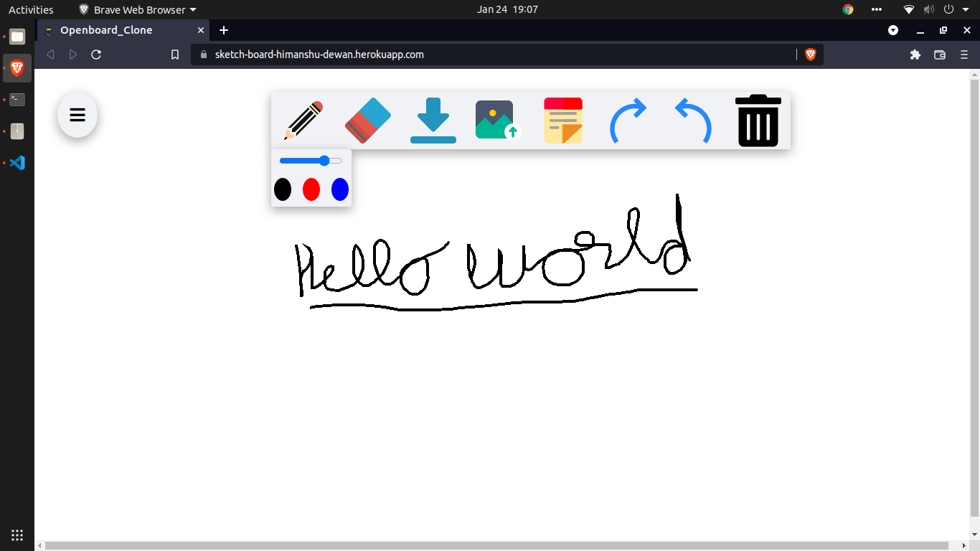Image resolution: width=980 pixels, height=551 pixels.
Task: Undo the last stroke
Action: point(692,120)
